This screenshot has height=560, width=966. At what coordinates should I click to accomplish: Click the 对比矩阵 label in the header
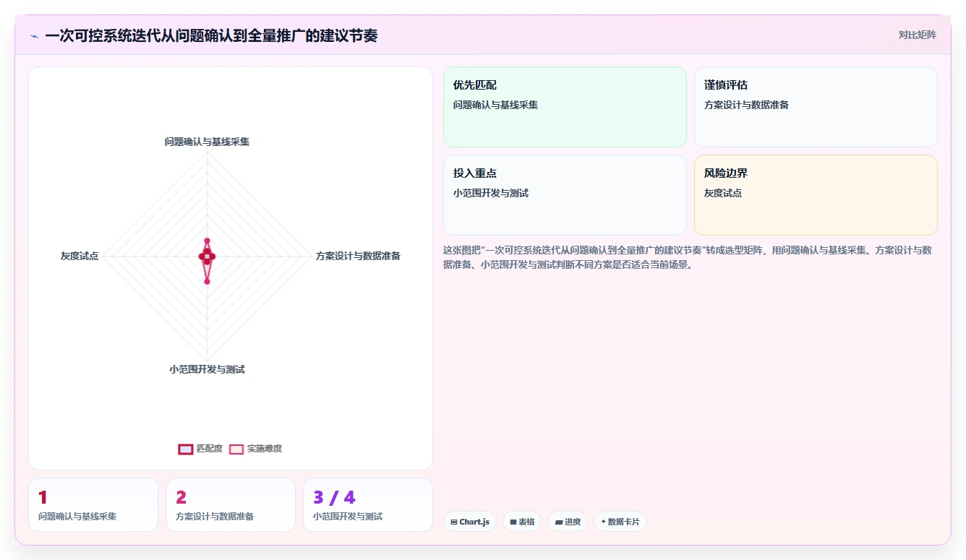click(917, 35)
